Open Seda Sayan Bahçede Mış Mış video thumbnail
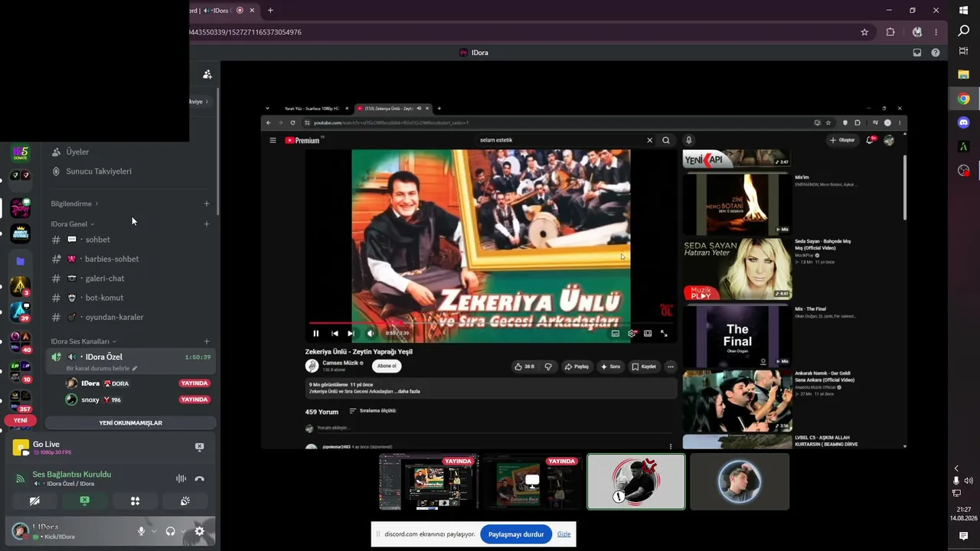 737,269
